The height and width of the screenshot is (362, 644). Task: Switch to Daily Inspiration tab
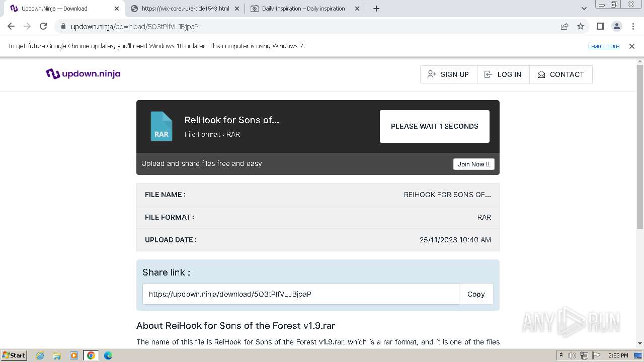coord(305,9)
